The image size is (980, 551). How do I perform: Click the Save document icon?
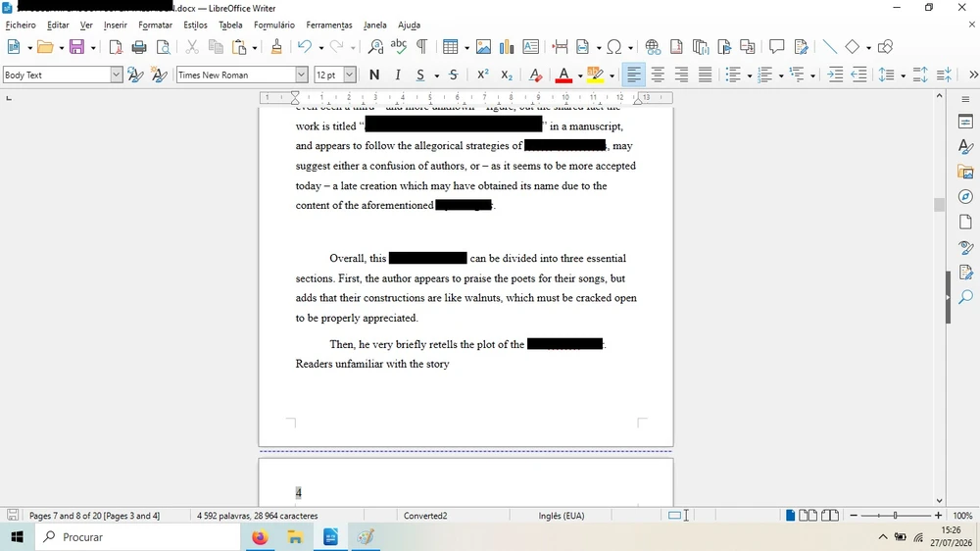click(x=76, y=47)
